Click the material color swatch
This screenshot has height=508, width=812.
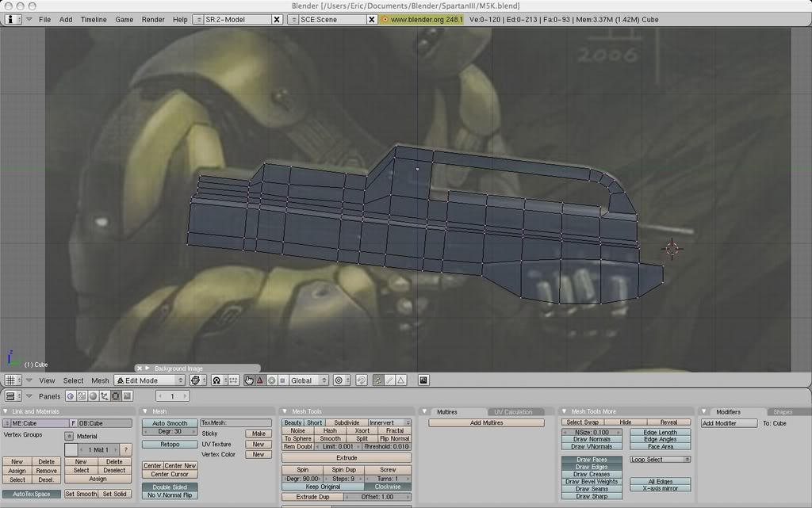[71, 449]
